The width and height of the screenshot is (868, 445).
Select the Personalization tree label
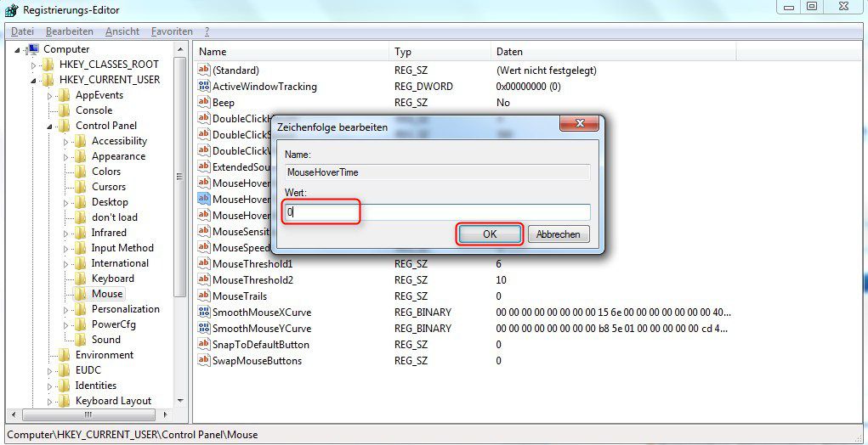pos(126,309)
